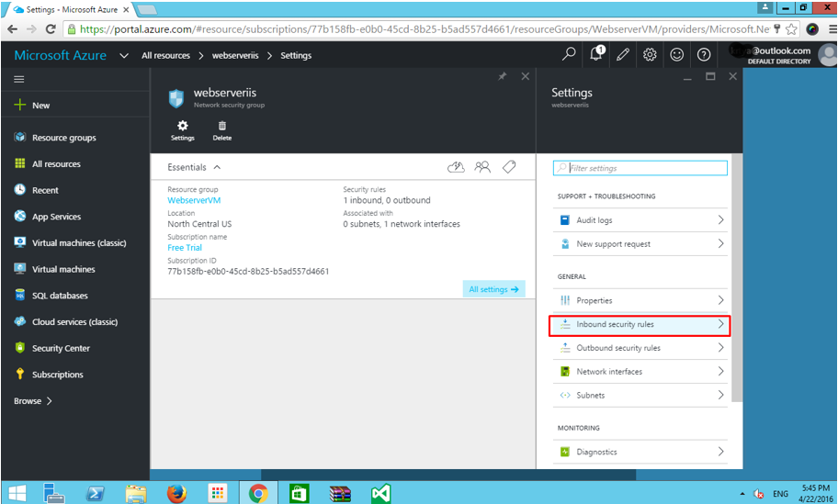Open the help question mark icon
Screen dimensions: 838x504
click(704, 54)
